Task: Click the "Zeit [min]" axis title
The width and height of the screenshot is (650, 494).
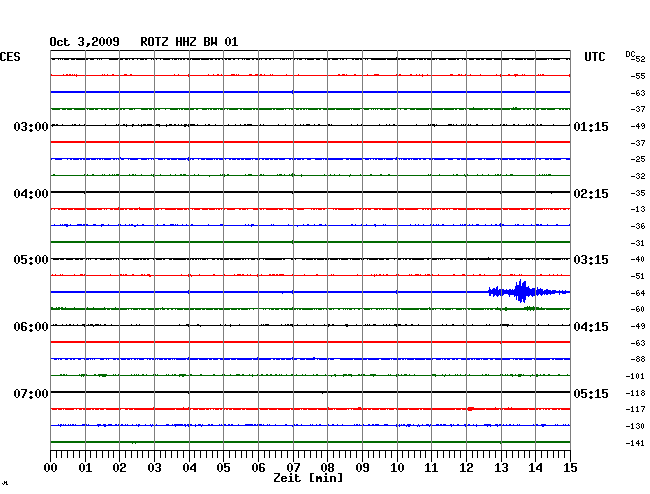Action: (x=308, y=478)
